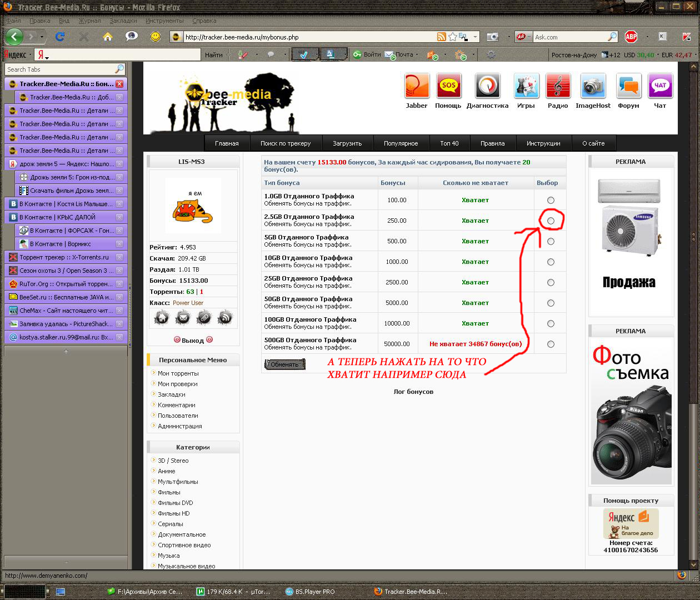This screenshot has width=700, height=600.
Task: Click the Yandex Войти login button
Action: click(x=367, y=54)
